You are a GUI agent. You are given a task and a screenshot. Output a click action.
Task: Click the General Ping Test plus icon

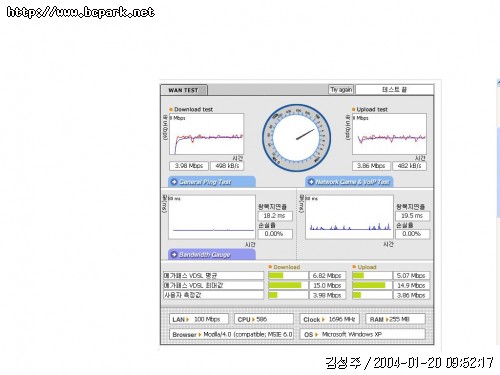click(174, 182)
